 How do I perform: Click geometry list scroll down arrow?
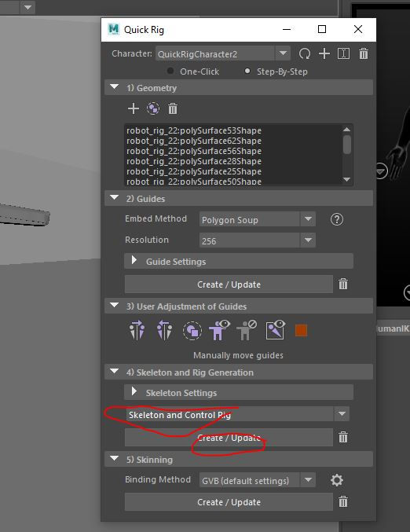(x=346, y=179)
